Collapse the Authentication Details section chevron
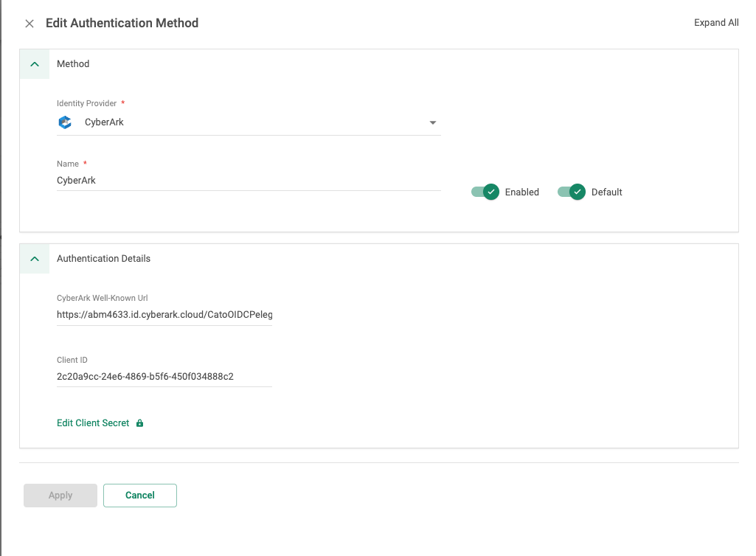 (x=35, y=259)
